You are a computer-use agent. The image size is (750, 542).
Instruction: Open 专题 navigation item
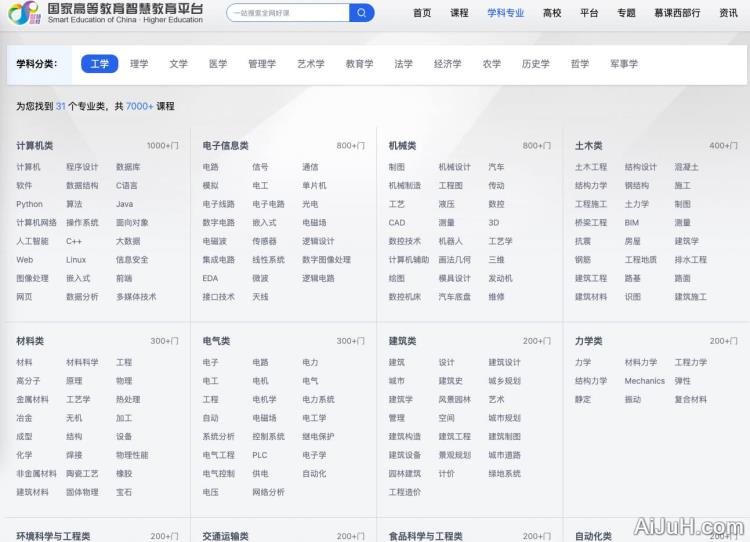tap(626, 13)
